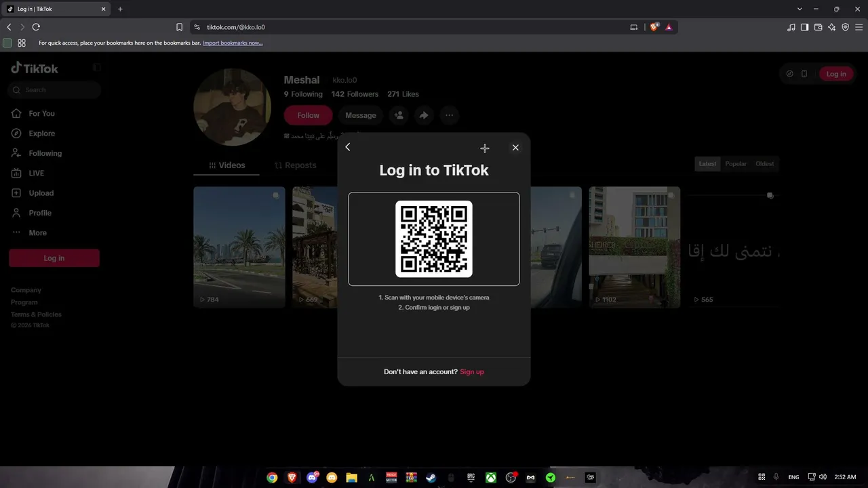Open the three-dot profile options menu
Screen dimensions: 868x488
(449, 115)
